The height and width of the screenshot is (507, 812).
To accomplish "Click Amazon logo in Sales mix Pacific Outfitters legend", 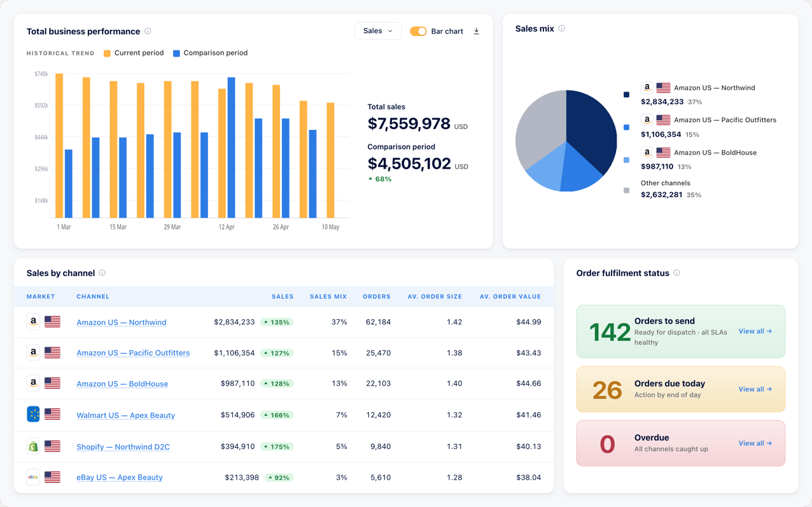I will (x=647, y=120).
